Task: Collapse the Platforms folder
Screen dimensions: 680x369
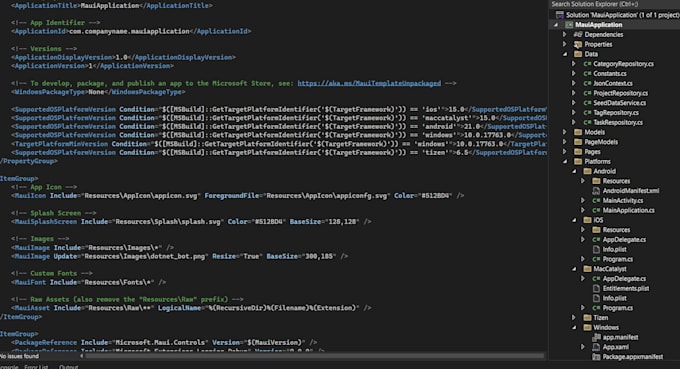Action: click(565, 161)
